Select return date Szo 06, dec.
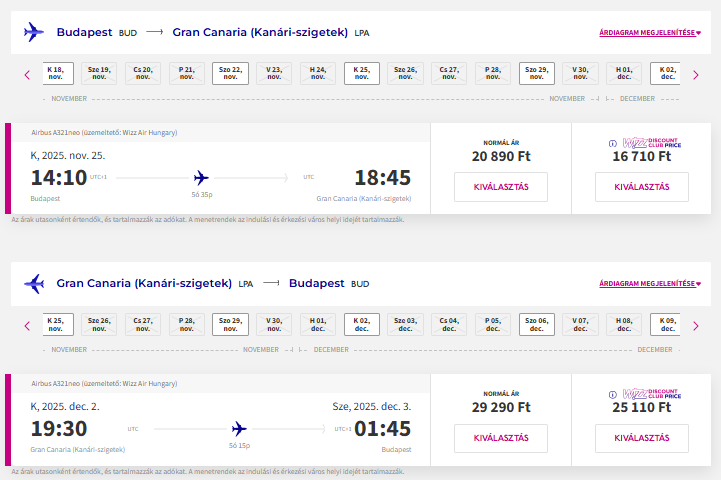Image resolution: width=721 pixels, height=480 pixels. pyautogui.click(x=536, y=323)
